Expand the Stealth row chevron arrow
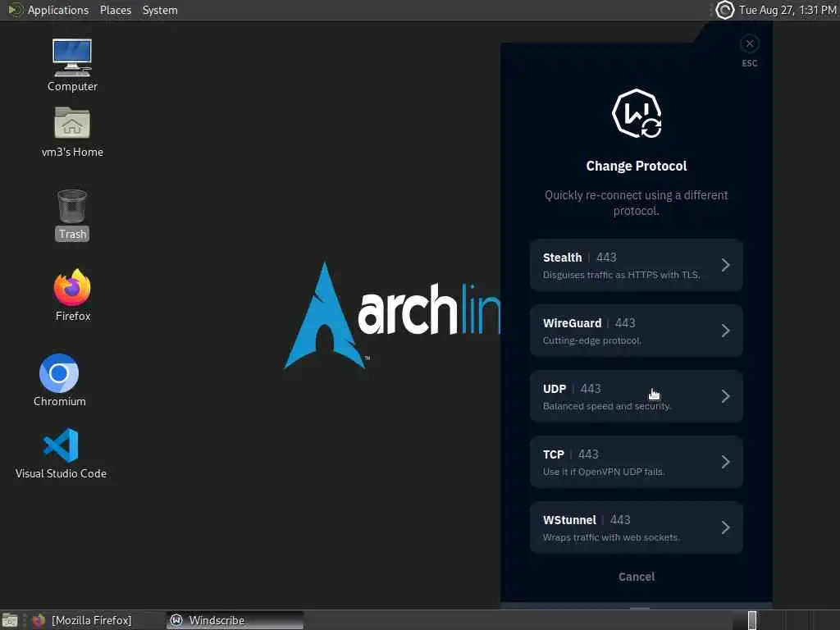The image size is (840, 630). click(x=725, y=265)
